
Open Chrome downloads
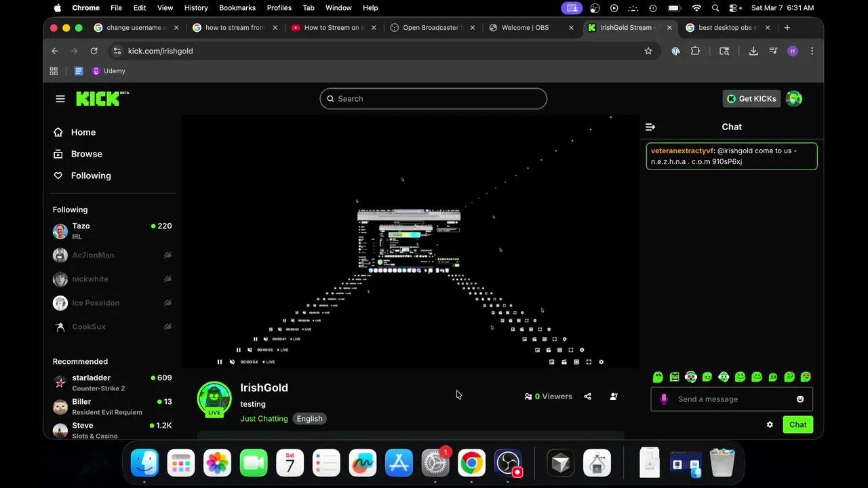(753, 51)
